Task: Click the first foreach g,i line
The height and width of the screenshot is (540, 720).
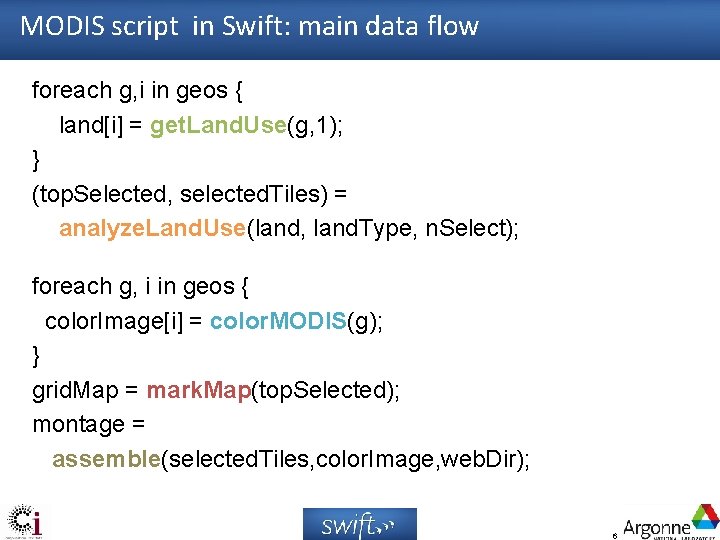Action: [x=137, y=90]
